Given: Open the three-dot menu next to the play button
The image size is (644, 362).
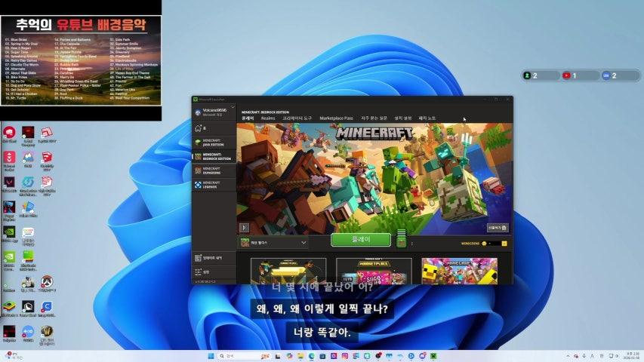Looking at the screenshot, I should point(412,244).
